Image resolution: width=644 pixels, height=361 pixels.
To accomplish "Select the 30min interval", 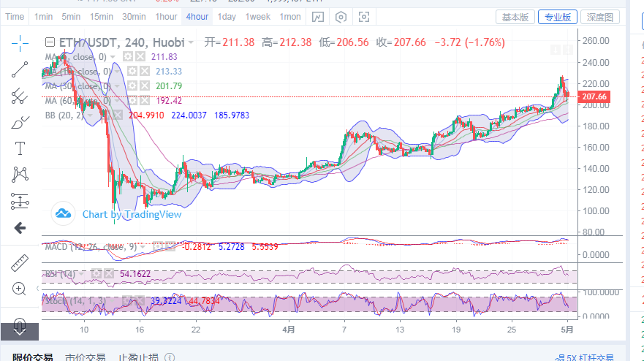I will pyautogui.click(x=134, y=17).
